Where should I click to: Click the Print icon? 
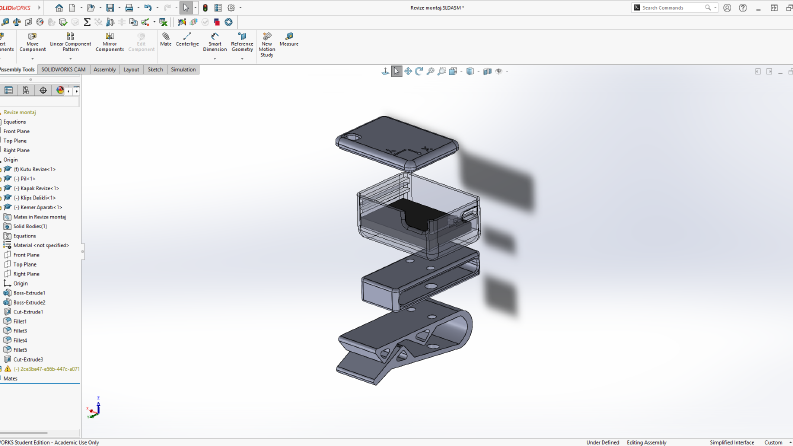point(129,8)
